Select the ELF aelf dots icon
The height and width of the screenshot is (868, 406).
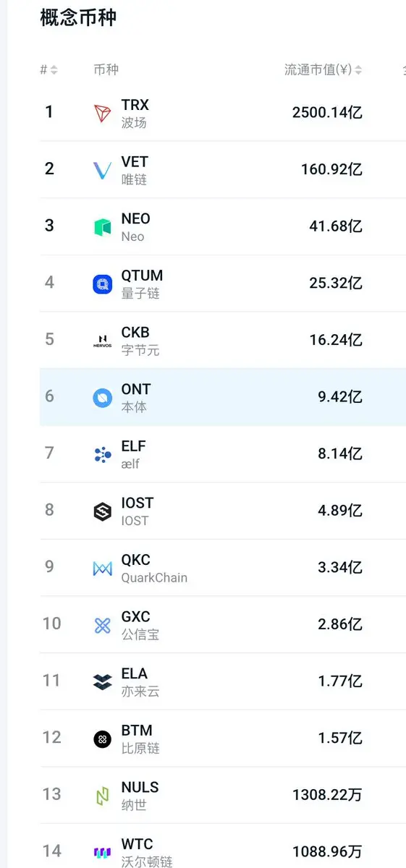pos(103,455)
